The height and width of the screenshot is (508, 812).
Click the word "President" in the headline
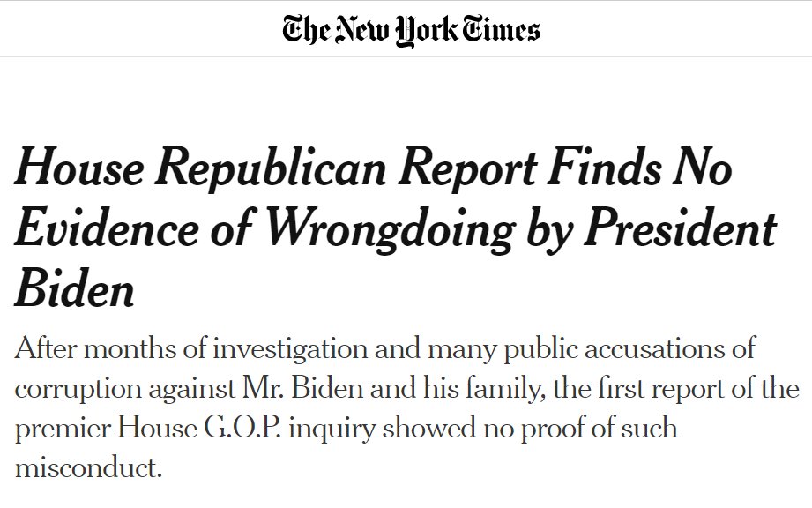click(681, 227)
